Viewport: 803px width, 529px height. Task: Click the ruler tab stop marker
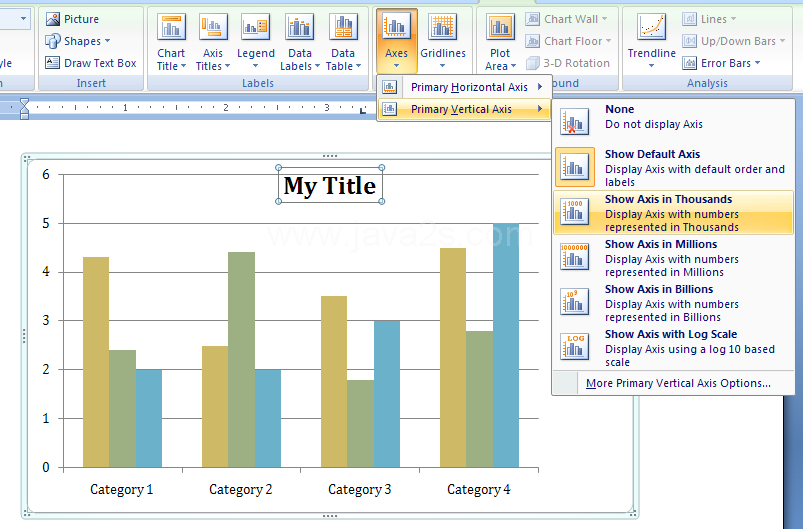363,110
